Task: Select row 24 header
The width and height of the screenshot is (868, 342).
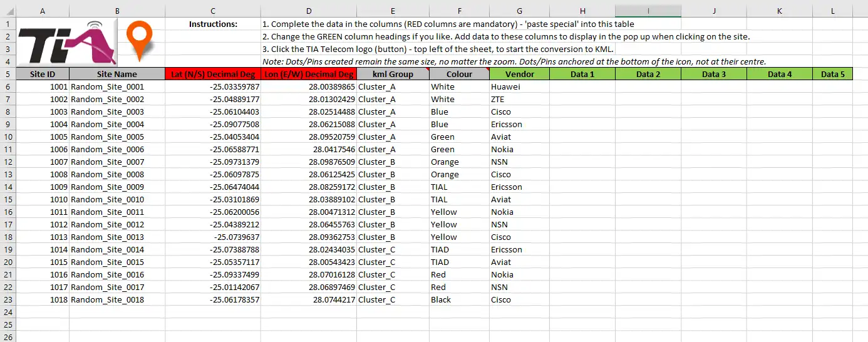Action: pyautogui.click(x=8, y=312)
